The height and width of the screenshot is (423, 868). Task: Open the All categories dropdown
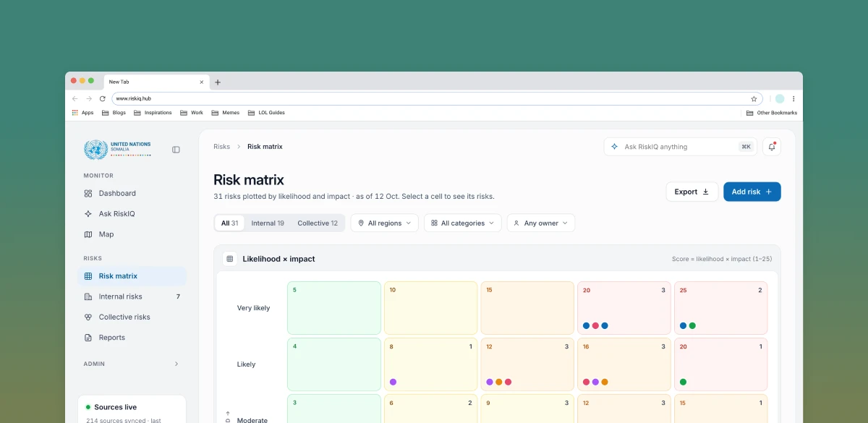click(x=463, y=223)
